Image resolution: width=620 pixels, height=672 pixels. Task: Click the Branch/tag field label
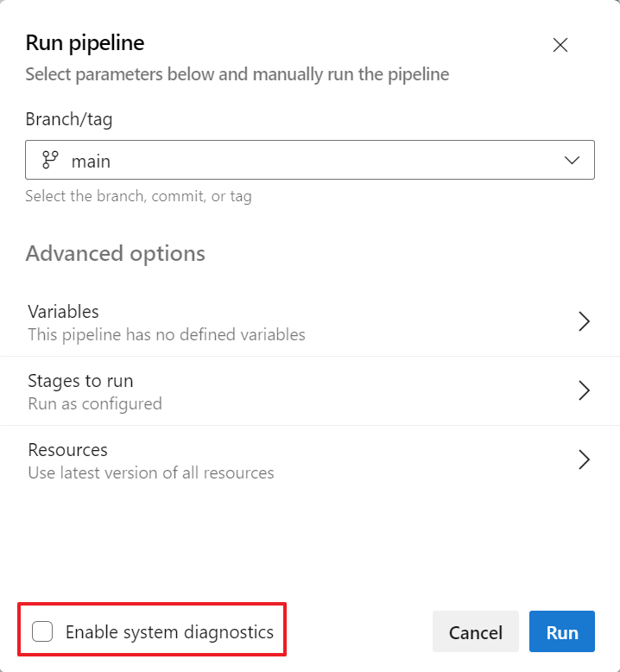click(x=69, y=119)
